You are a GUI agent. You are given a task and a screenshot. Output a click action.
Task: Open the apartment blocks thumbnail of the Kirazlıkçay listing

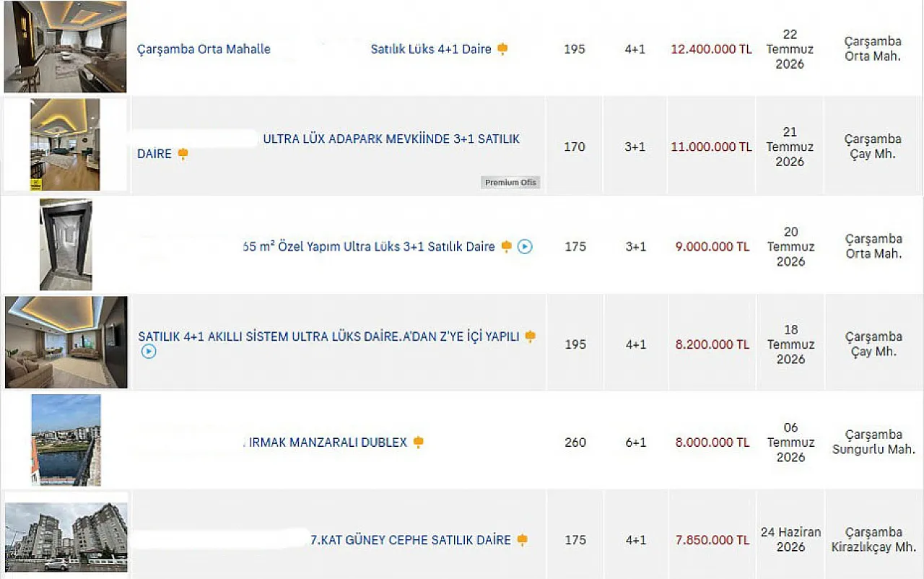66,537
